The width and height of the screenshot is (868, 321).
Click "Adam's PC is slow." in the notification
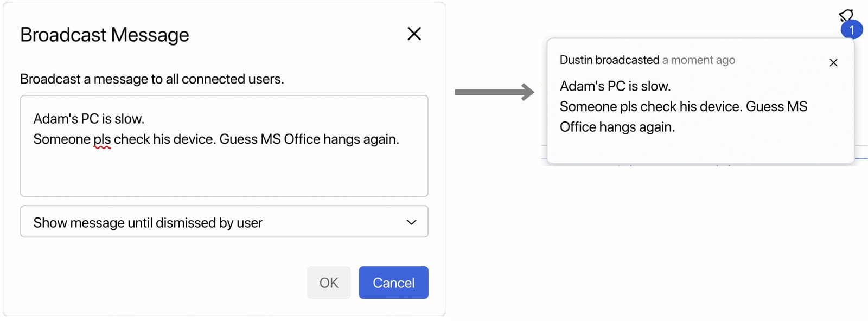click(615, 86)
